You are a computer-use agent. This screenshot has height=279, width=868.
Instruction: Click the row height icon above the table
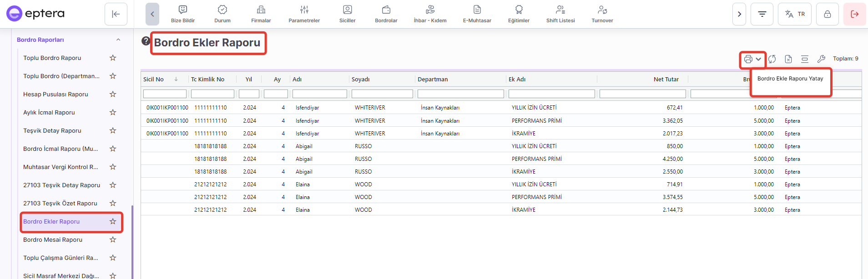[805, 59]
